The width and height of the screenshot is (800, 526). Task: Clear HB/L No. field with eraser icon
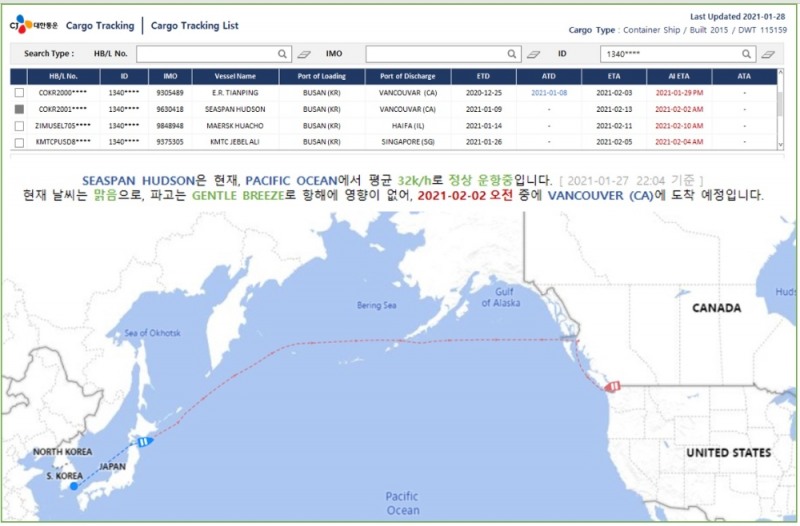click(304, 53)
